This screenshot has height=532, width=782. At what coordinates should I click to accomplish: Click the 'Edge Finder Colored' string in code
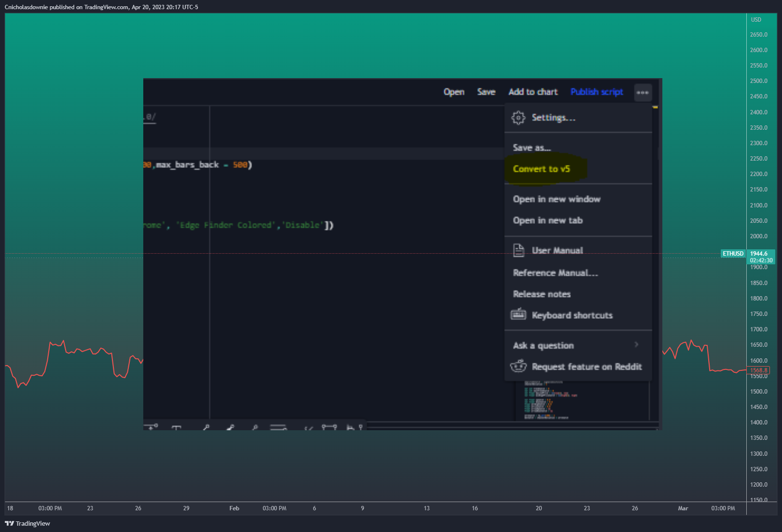click(x=225, y=225)
